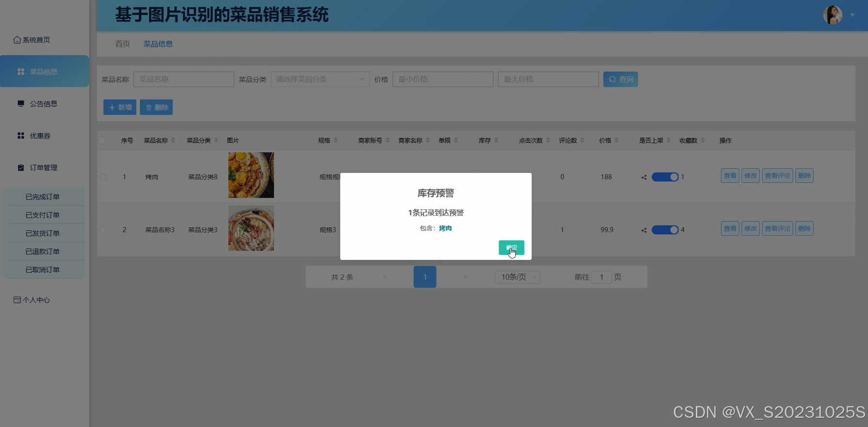Sort by 菜品分类 column sort arrows

point(216,141)
